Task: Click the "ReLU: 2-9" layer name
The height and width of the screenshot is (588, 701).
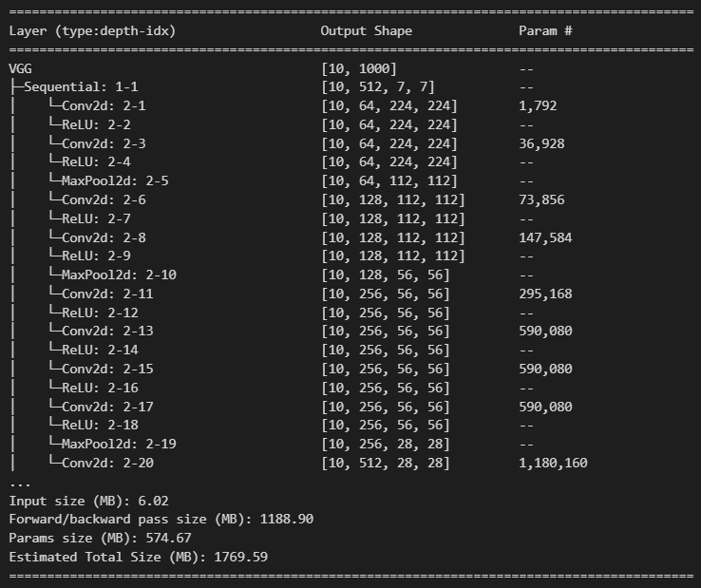Action: tap(96, 256)
